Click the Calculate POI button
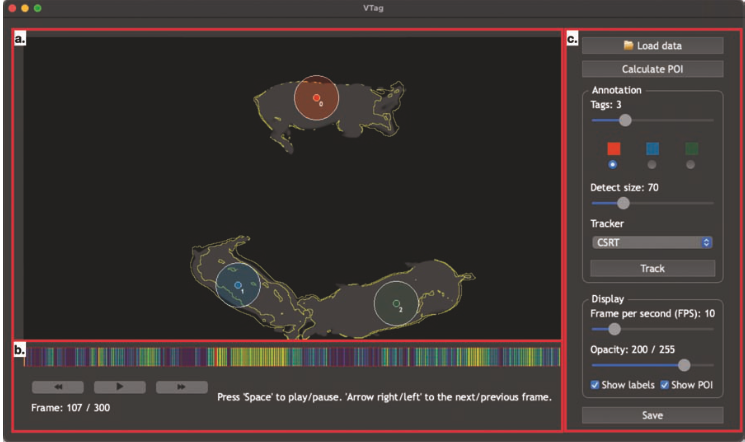This screenshot has width=745, height=442. coord(652,69)
